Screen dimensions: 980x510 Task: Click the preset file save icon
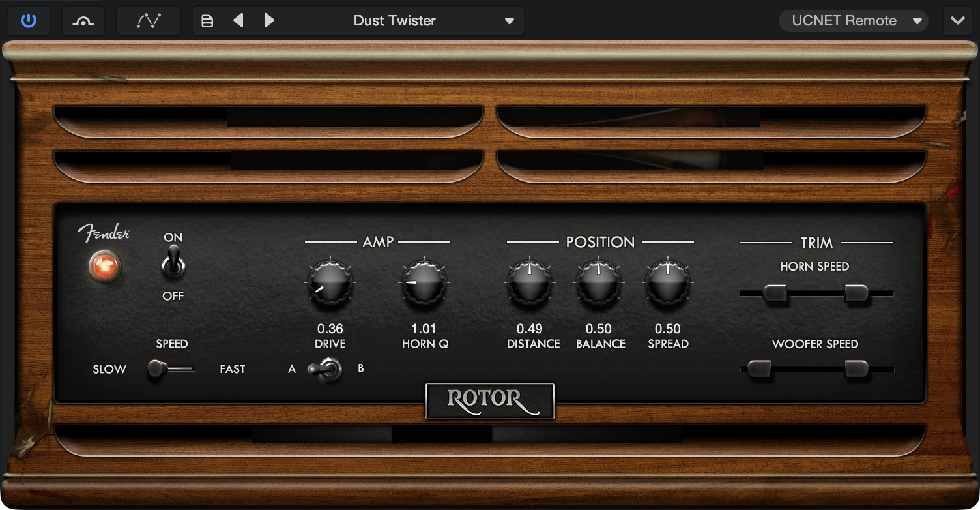click(207, 21)
